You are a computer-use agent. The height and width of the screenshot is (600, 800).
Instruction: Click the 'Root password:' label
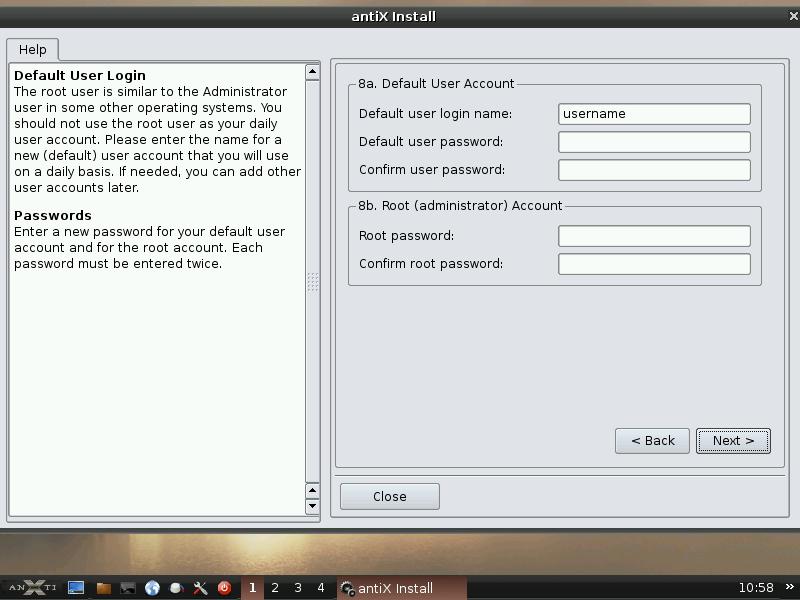pyautogui.click(x=407, y=236)
